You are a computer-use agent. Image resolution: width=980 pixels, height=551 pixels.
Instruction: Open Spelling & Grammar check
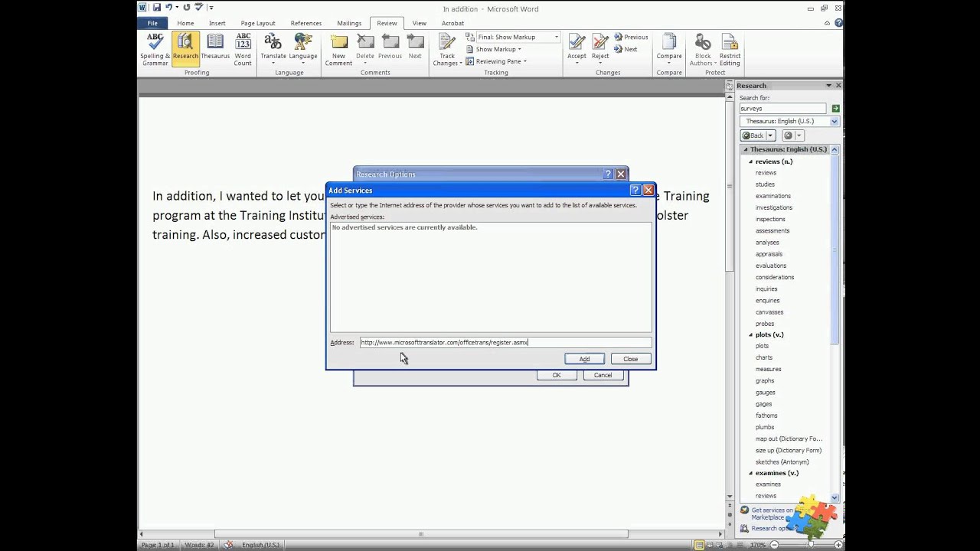coord(155,50)
